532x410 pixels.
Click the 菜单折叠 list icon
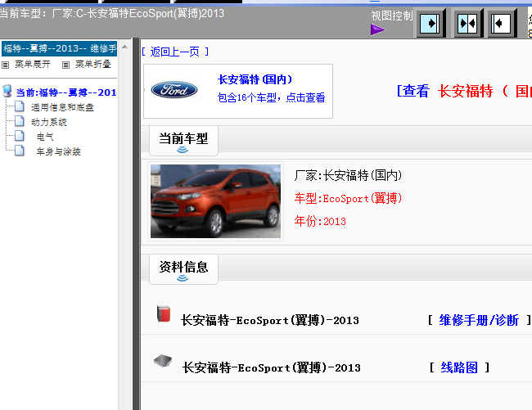pos(65,65)
